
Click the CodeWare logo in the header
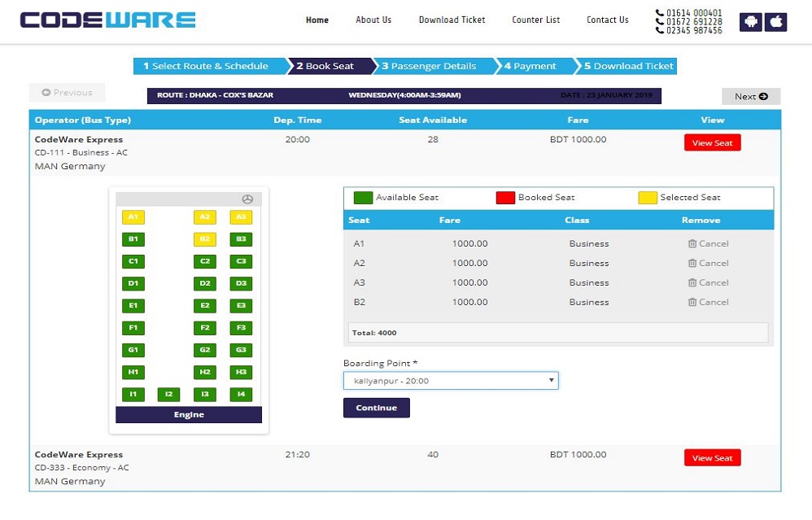click(106, 19)
